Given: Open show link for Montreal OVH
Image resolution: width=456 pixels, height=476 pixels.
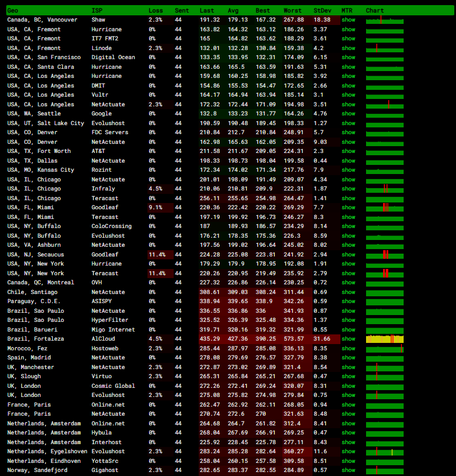Looking at the screenshot, I should tap(348, 283).
